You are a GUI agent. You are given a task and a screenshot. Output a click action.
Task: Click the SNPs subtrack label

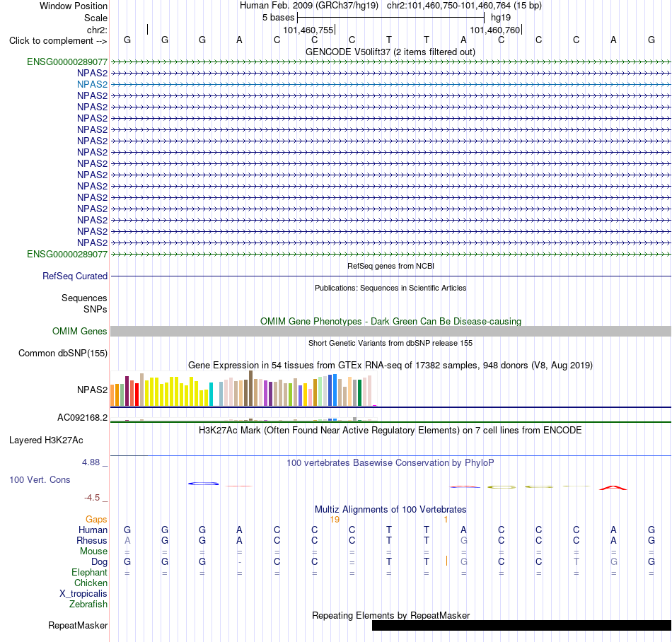coord(95,309)
